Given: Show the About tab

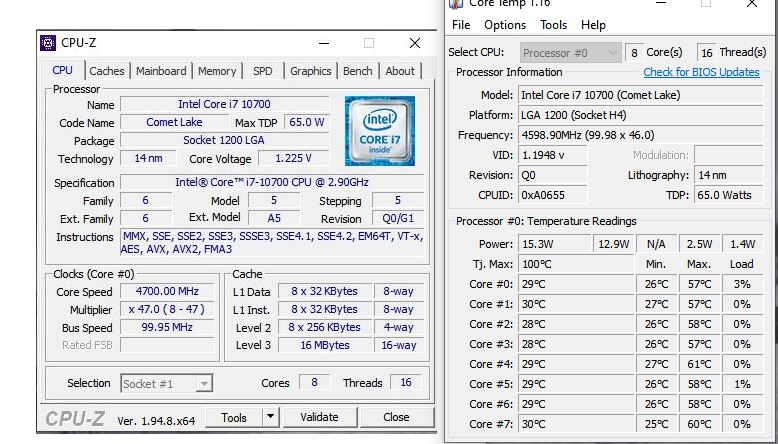Looking at the screenshot, I should pos(400,71).
